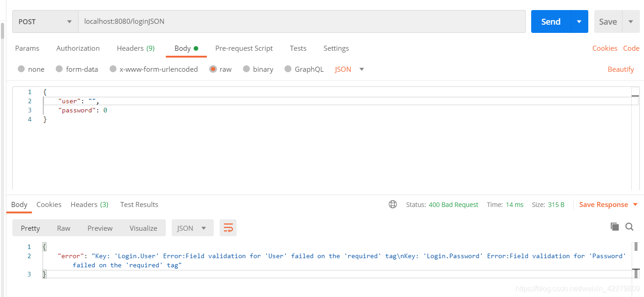Switch to Preview response view
The height and width of the screenshot is (297, 644).
pyautogui.click(x=100, y=228)
